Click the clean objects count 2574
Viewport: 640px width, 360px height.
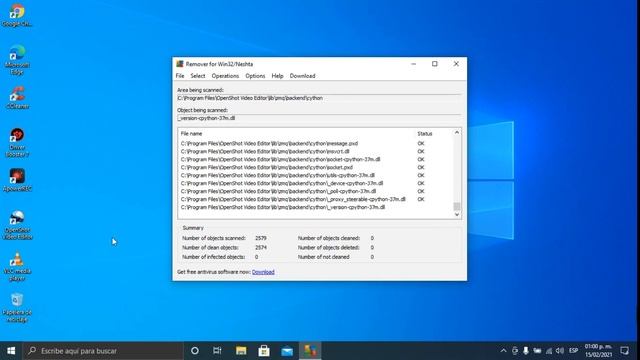(x=261, y=247)
